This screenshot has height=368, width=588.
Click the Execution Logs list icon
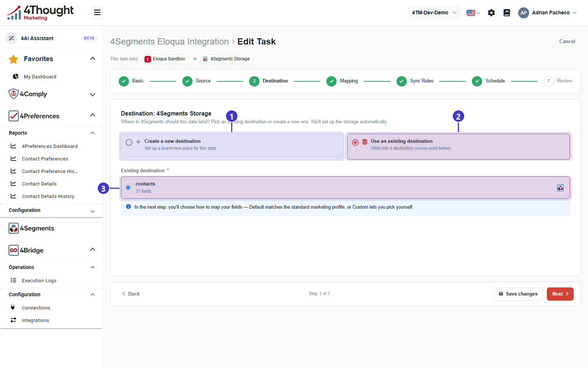tap(14, 280)
